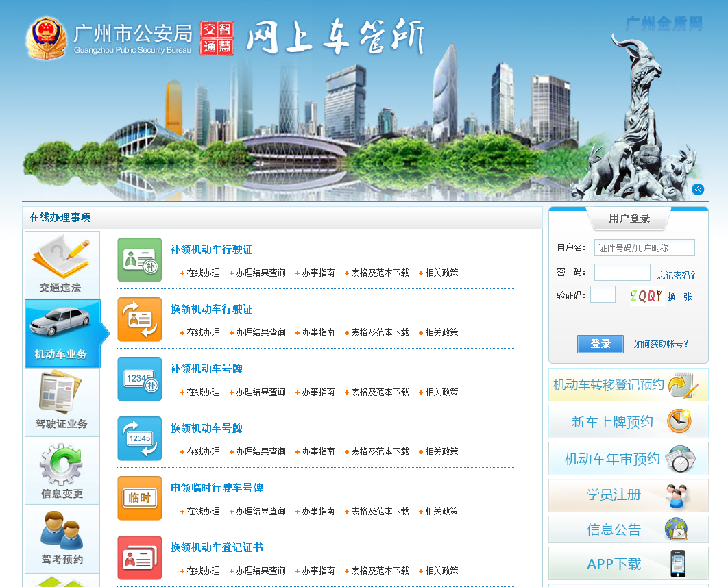The width and height of the screenshot is (728, 587).
Task: Click the 用户名 input field
Action: coord(644,248)
